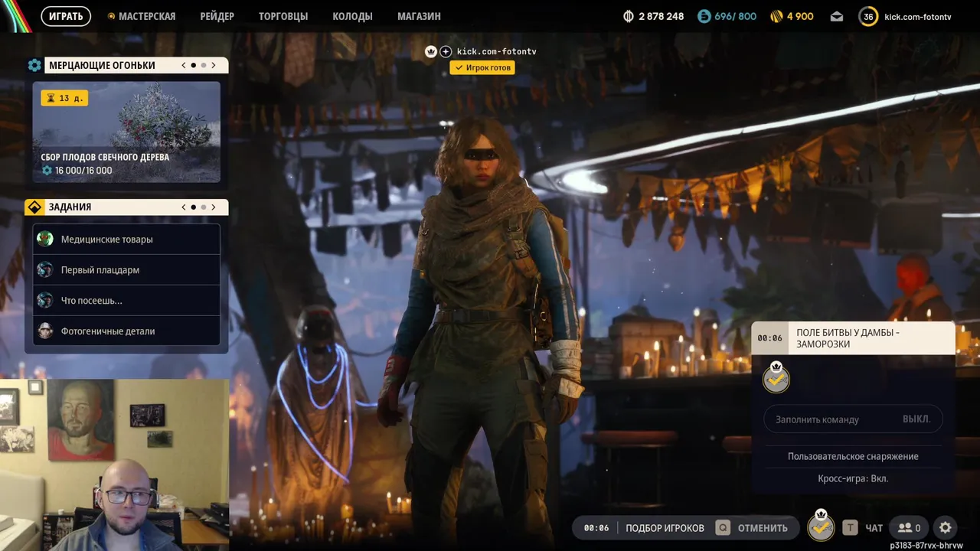Open quest Что посеешь...
Viewport: 980px width, 551px height.
coord(126,300)
